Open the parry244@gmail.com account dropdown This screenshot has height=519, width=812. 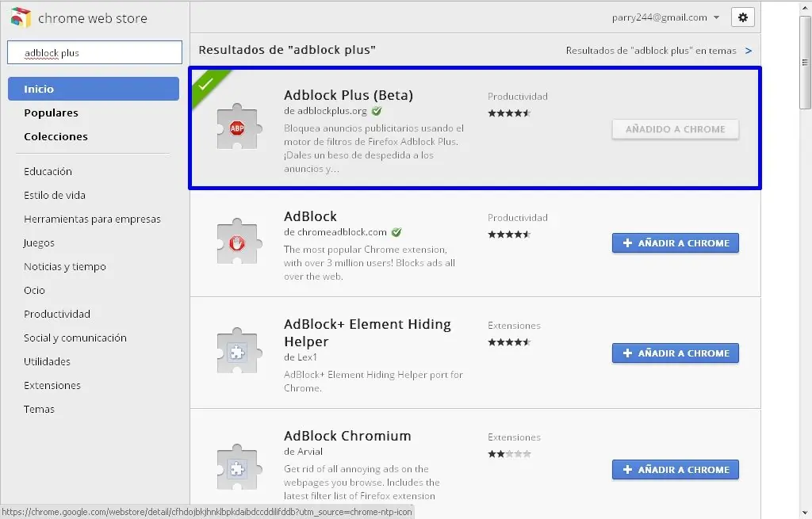(665, 17)
